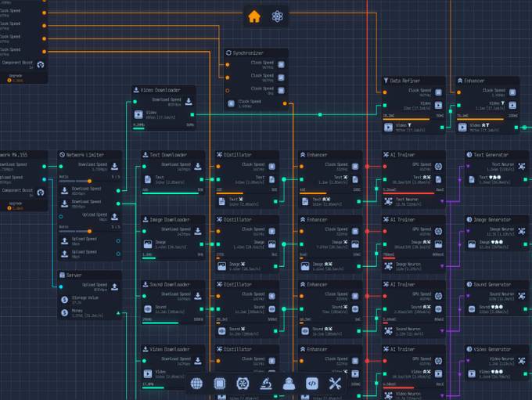
Task: Click the Text Generator header icon
Action: [x=469, y=155]
